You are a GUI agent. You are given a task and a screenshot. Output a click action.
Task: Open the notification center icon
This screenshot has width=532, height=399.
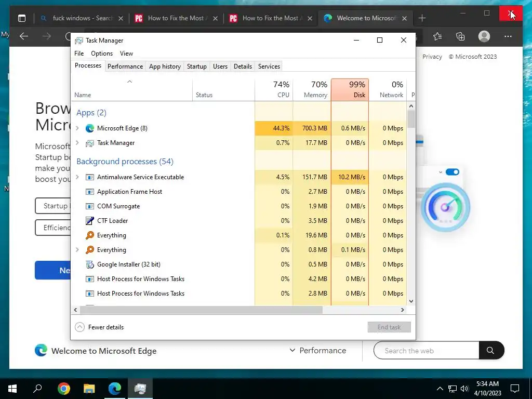point(515,389)
